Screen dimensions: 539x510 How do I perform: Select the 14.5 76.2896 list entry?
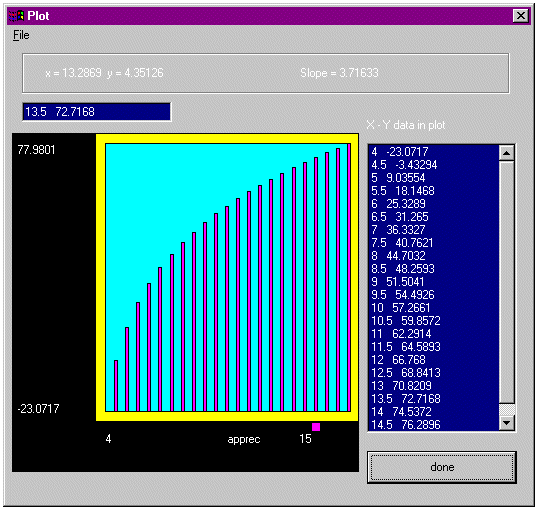[433, 425]
